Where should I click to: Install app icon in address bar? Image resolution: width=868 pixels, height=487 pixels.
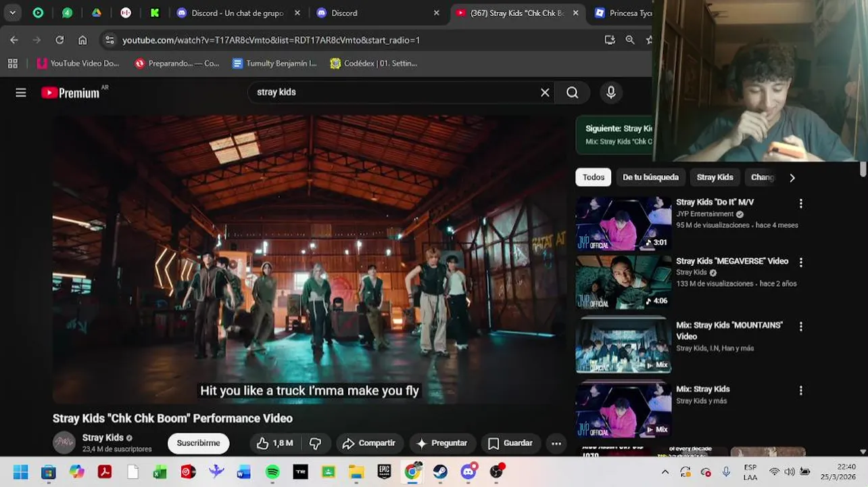pos(610,40)
